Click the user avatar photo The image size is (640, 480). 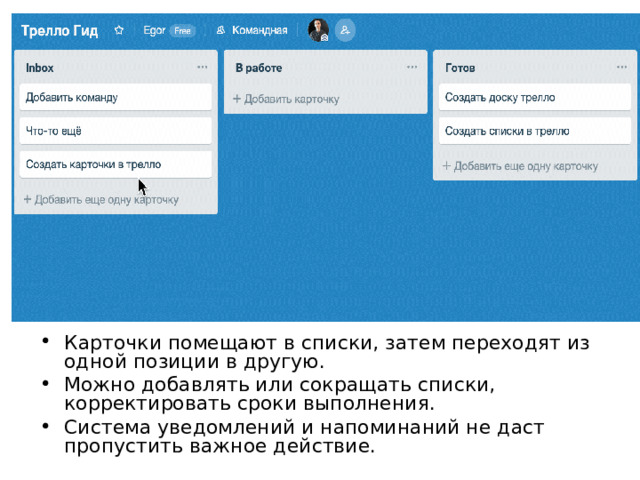tap(318, 30)
